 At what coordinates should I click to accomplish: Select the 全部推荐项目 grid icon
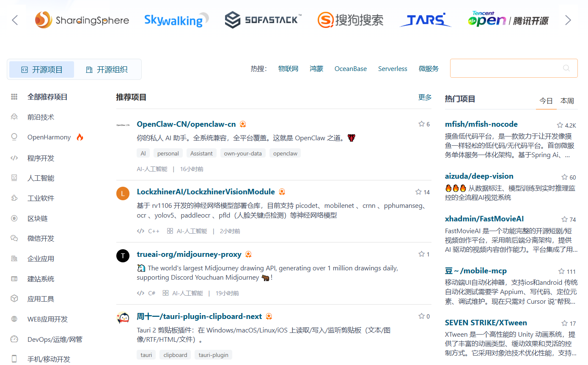14,97
